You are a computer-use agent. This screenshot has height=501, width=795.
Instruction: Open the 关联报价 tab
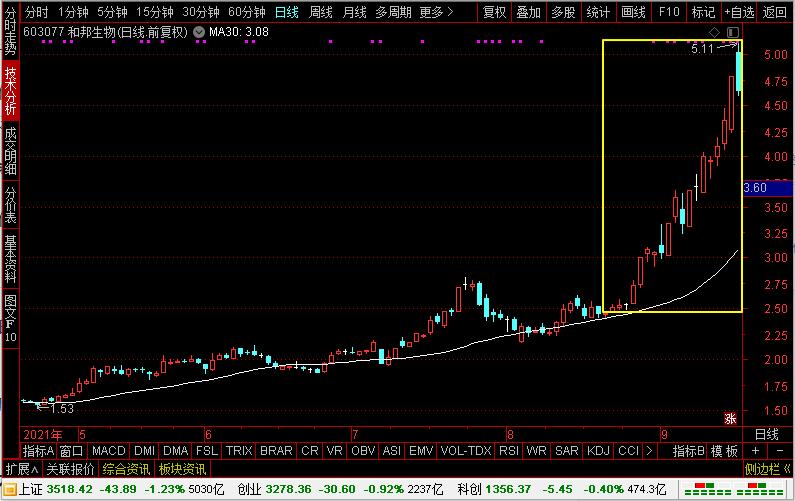(70, 469)
